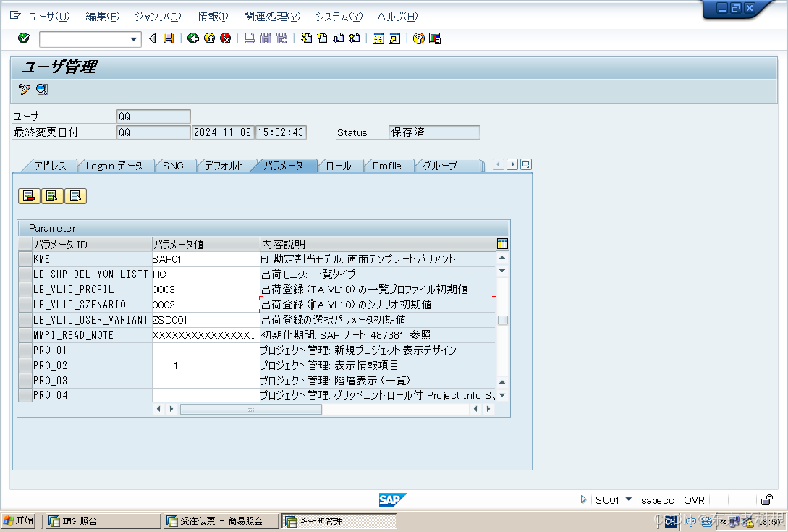This screenshot has width=788, height=532.
Task: Select the PRO_03 row selector
Action: [x=25, y=380]
